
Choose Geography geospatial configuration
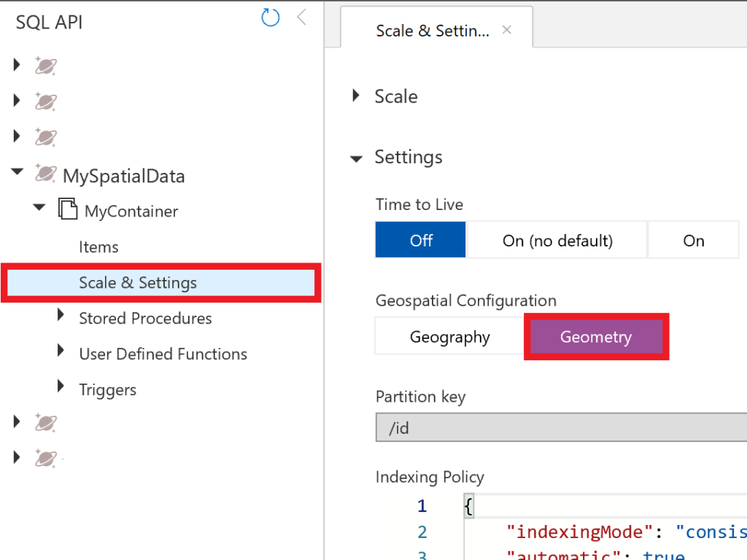449,337
